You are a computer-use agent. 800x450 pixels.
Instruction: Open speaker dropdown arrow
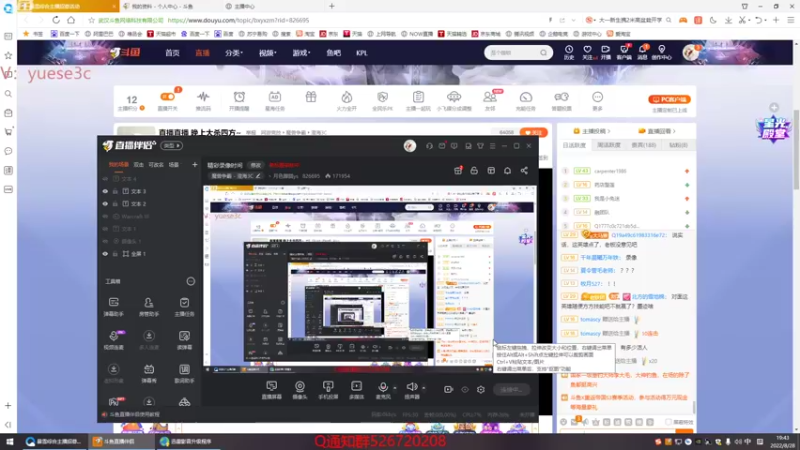point(423,388)
